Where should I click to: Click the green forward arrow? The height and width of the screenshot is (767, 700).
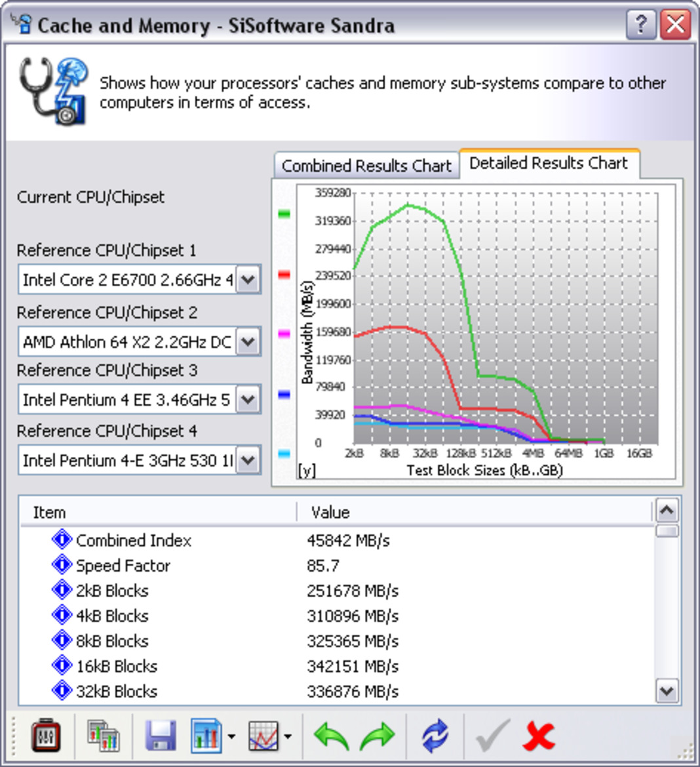[x=377, y=736]
